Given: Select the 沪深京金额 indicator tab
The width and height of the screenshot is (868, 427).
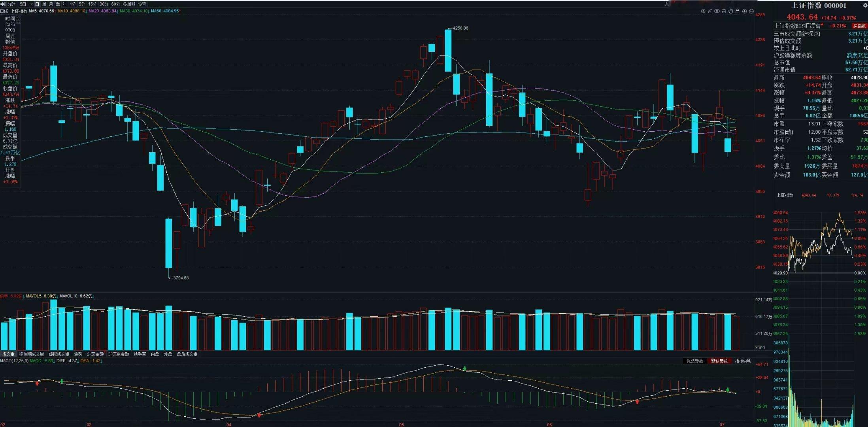Looking at the screenshot, I should (x=119, y=354).
